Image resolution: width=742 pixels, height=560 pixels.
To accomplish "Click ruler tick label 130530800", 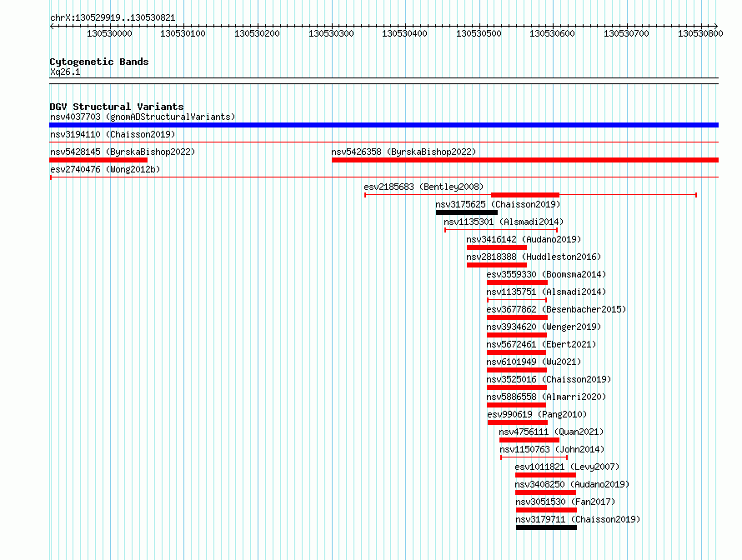I will [x=700, y=33].
